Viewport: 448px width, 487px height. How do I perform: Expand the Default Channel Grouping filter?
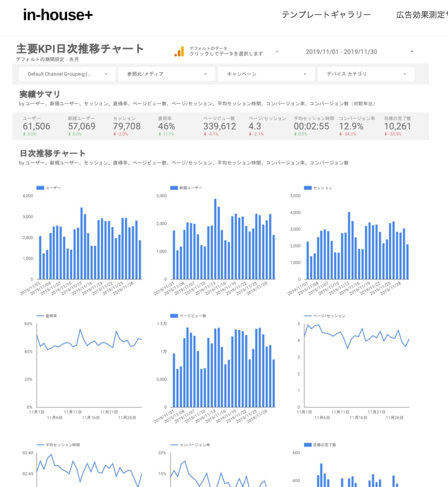[67, 74]
